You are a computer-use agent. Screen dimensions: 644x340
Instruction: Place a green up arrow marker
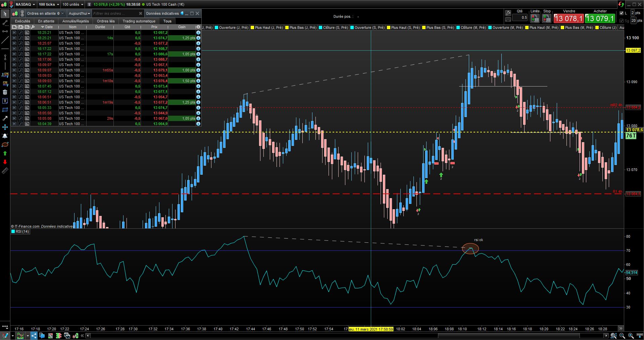pyautogui.click(x=5, y=153)
